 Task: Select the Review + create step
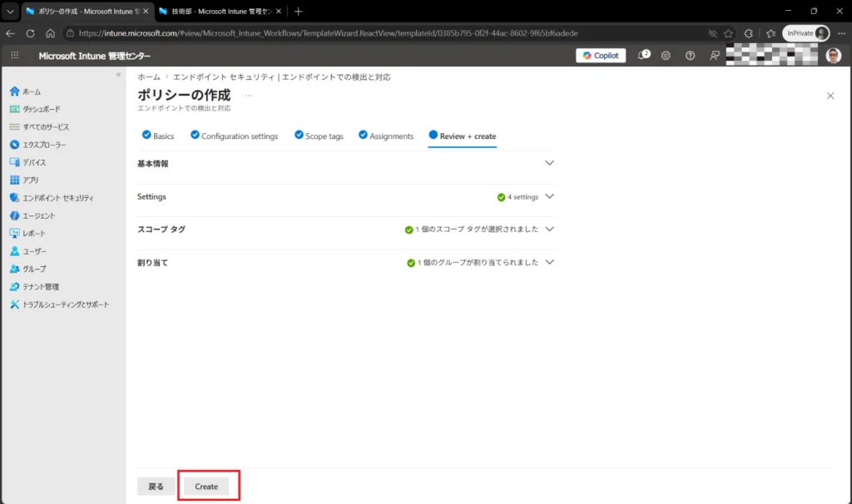click(x=463, y=136)
